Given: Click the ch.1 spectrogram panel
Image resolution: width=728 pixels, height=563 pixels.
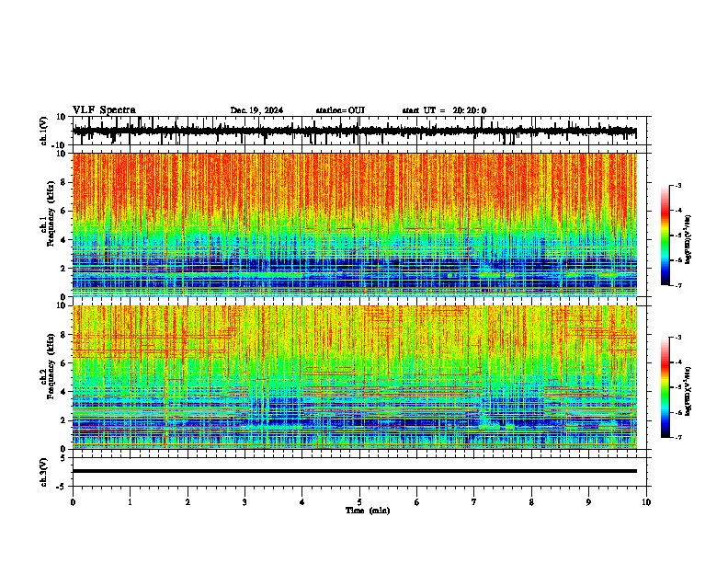Looking at the screenshot, I should [354, 224].
